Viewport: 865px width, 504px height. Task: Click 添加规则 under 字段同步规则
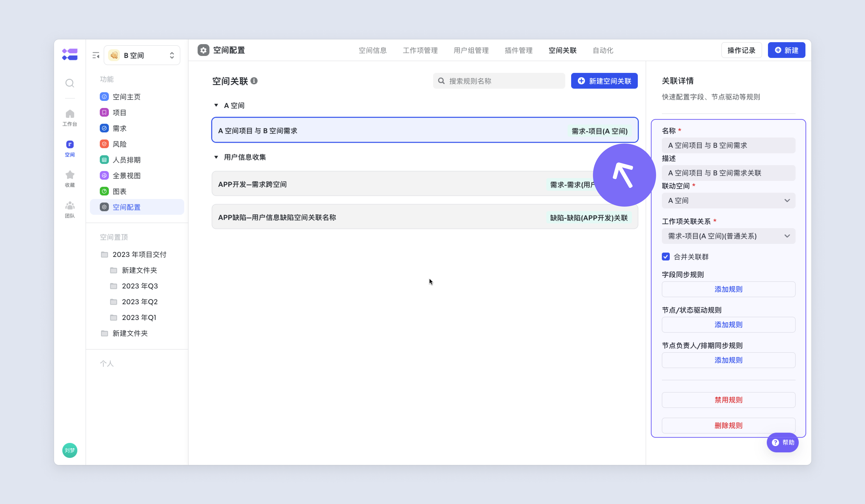pos(728,289)
